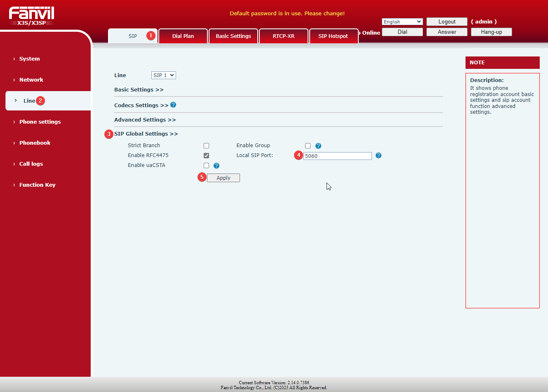Screen dimensions: 548x392
Task: Uncheck the Enable RFC4475 checkbox
Action: click(207, 156)
